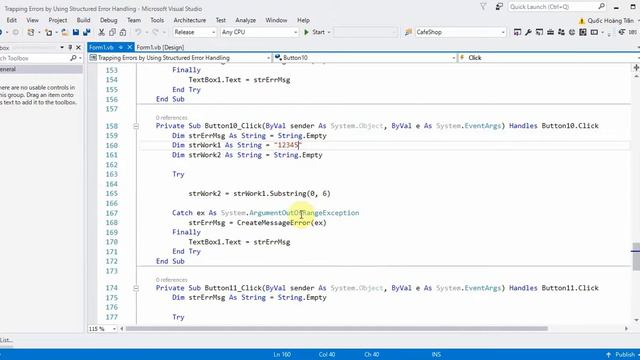This screenshot has height=360, width=640.
Task: Open the 115 % zoom dropdown
Action: coord(114,329)
